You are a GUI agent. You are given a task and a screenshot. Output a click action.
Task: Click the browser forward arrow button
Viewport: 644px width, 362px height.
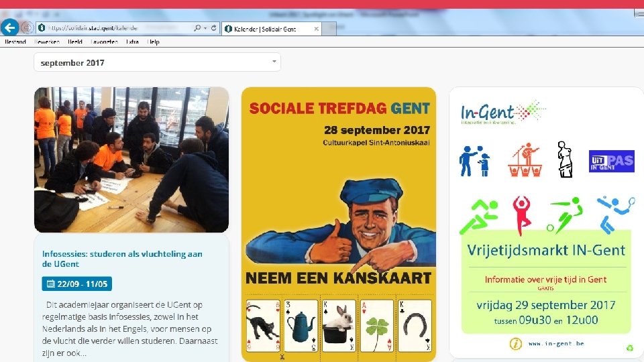[27, 28]
